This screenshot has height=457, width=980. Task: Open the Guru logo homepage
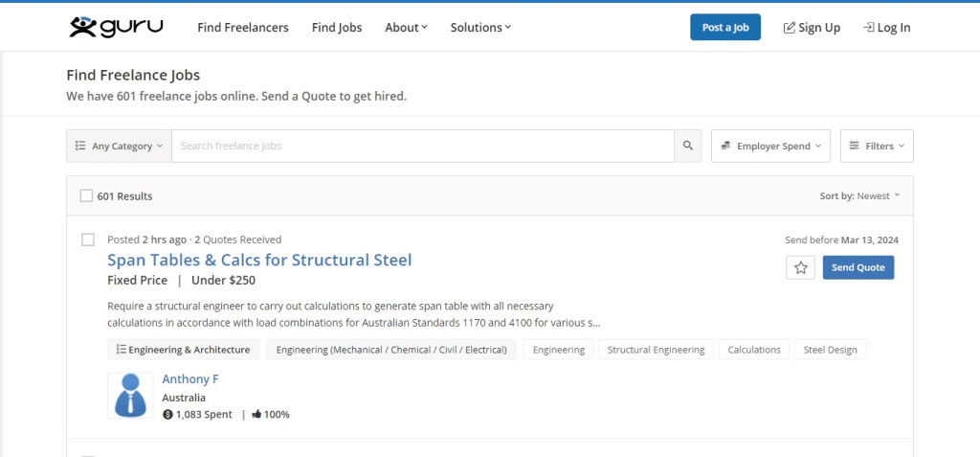click(116, 27)
